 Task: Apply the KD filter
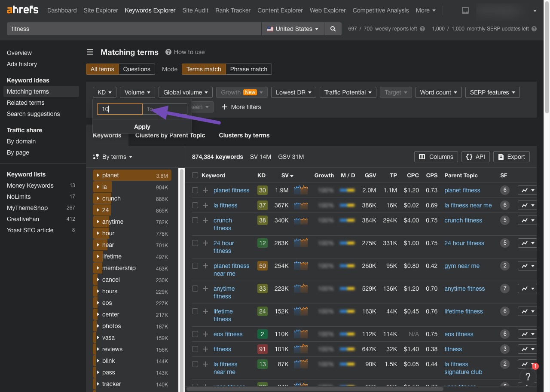142,127
